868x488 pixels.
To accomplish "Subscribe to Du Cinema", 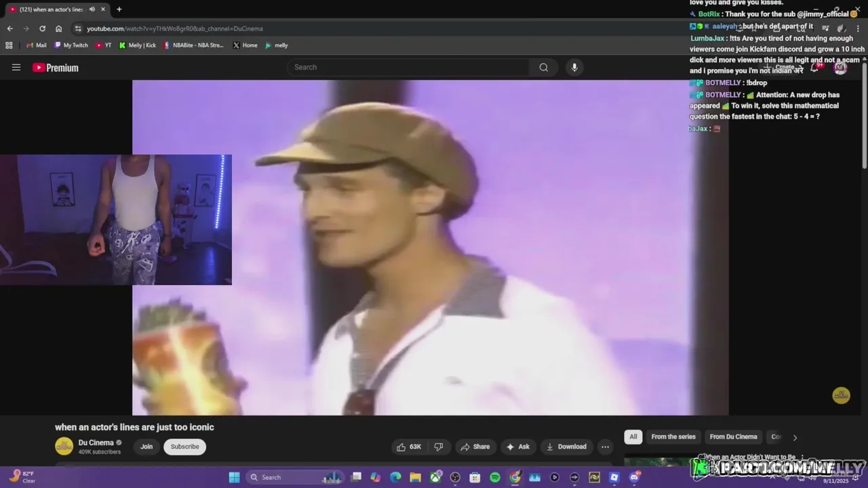I will [184, 447].
